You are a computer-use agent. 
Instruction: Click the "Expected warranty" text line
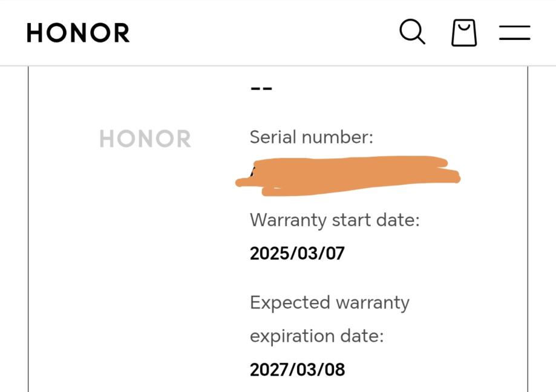[330, 302]
